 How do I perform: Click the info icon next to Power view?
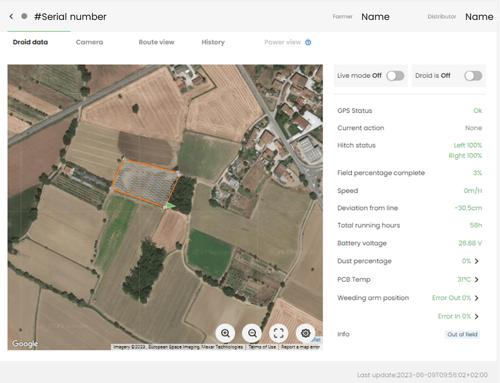pyautogui.click(x=308, y=42)
